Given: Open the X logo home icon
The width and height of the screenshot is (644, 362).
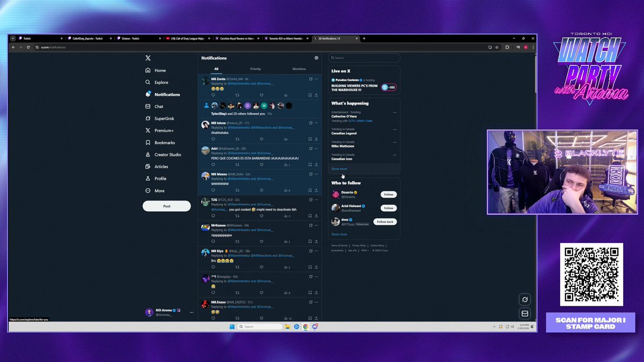Looking at the screenshot, I should [x=148, y=58].
